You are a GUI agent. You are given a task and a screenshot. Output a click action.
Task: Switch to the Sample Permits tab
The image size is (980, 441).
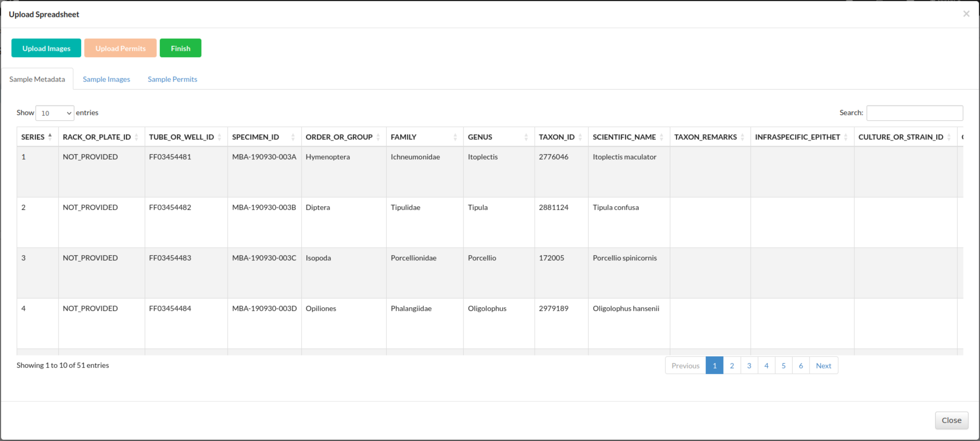tap(172, 79)
